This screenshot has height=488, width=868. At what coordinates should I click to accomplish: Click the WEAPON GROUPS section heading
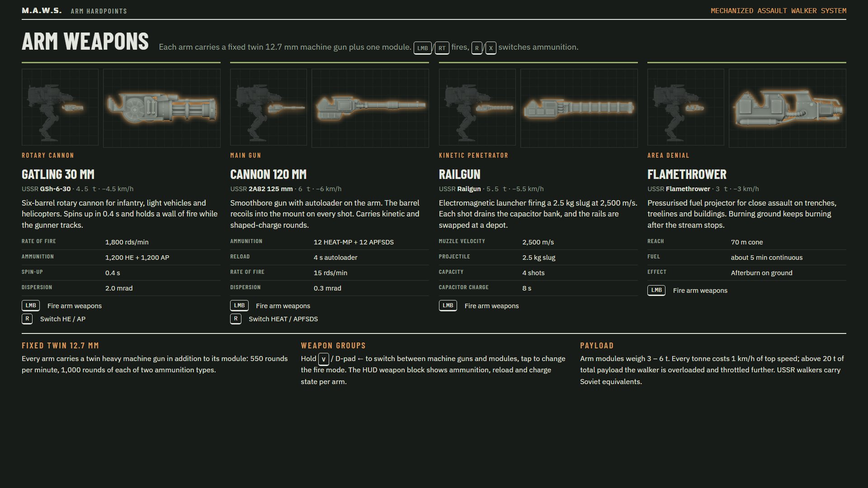point(333,346)
